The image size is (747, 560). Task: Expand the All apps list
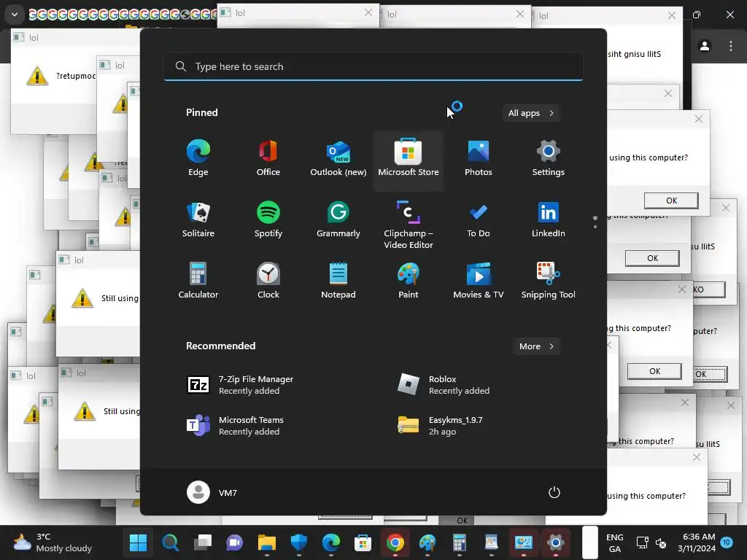531,113
